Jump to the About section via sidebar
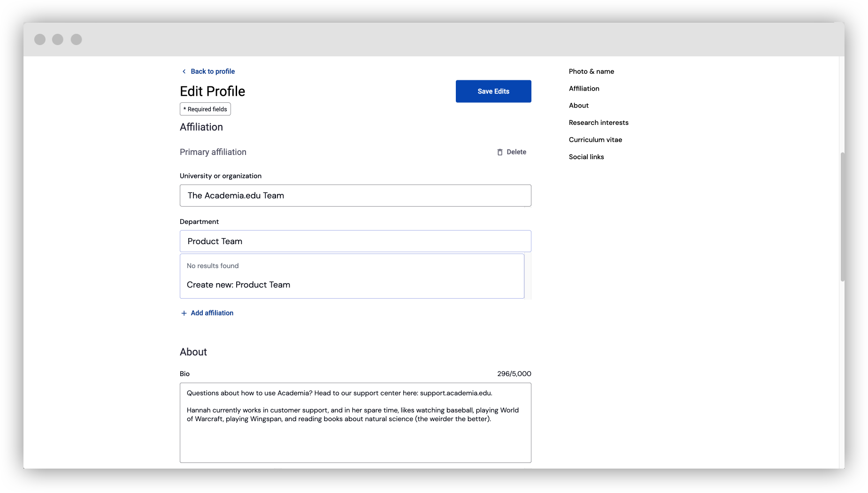The width and height of the screenshot is (868, 493). pos(578,105)
